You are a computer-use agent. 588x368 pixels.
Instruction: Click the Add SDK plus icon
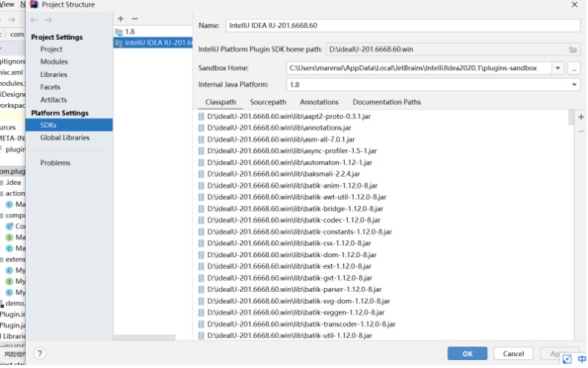[x=120, y=18]
